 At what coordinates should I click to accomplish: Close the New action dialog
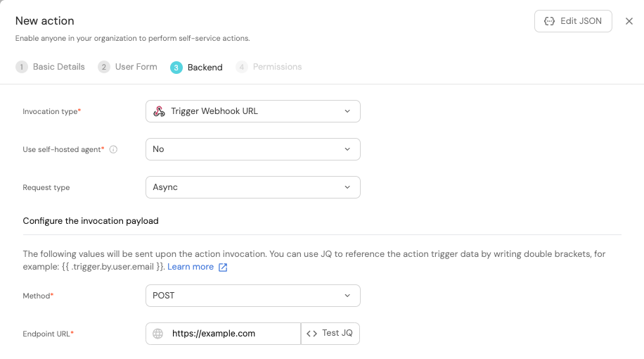coord(629,21)
